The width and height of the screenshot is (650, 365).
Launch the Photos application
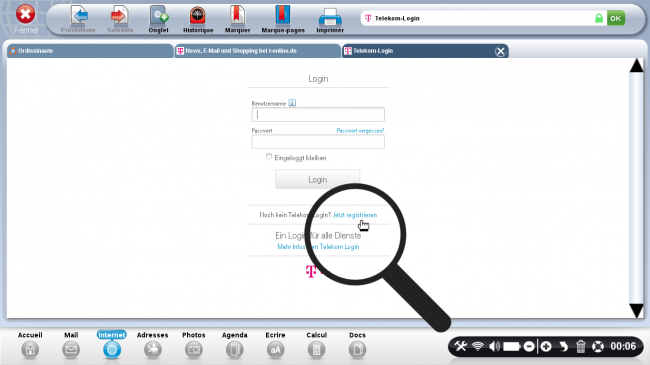coord(194,350)
